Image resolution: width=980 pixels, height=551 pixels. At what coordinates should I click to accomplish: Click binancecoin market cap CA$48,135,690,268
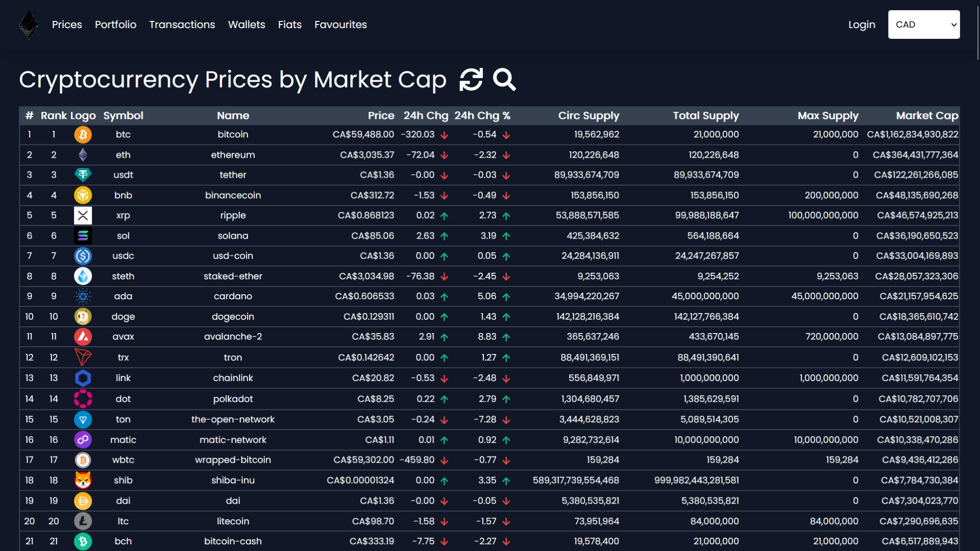point(917,195)
